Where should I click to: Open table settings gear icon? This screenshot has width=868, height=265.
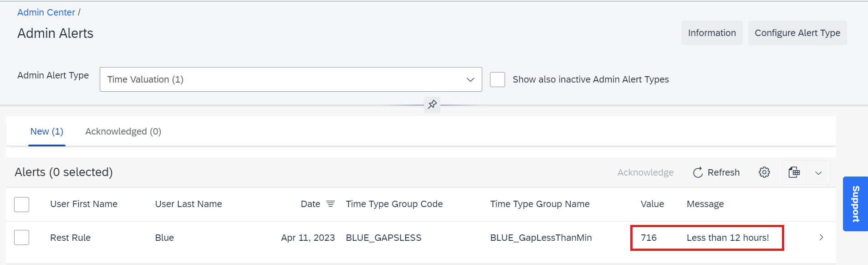point(764,172)
